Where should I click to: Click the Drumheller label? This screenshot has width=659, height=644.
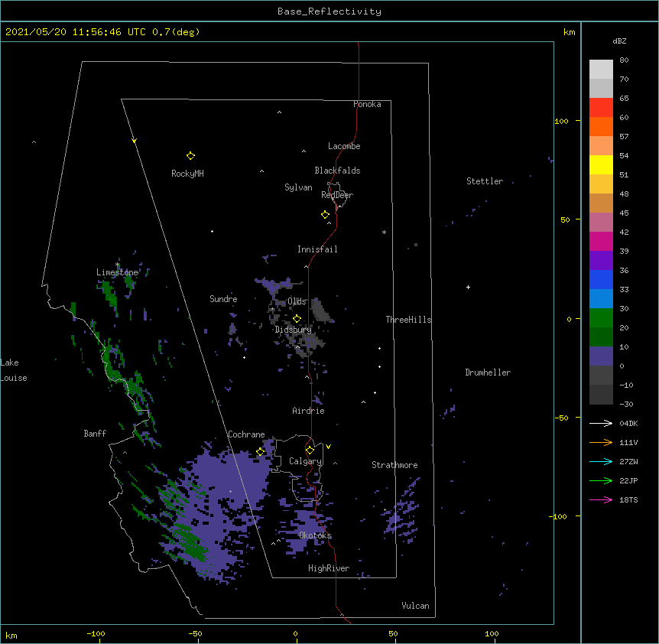point(488,372)
